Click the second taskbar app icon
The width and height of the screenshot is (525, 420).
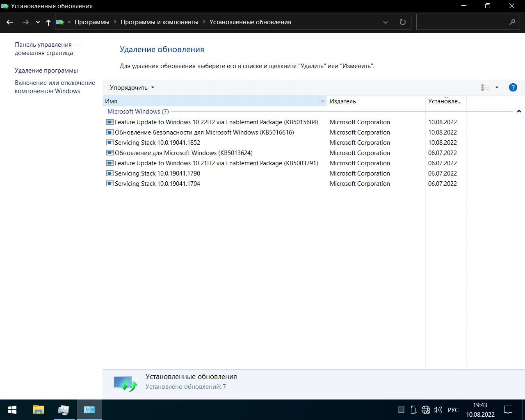(64, 410)
